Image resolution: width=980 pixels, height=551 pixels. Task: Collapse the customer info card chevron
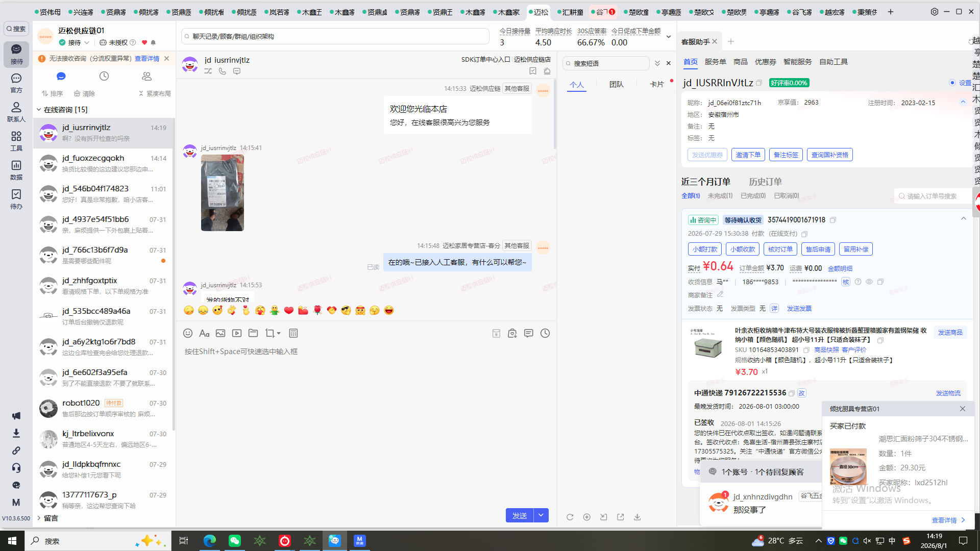[963, 102]
